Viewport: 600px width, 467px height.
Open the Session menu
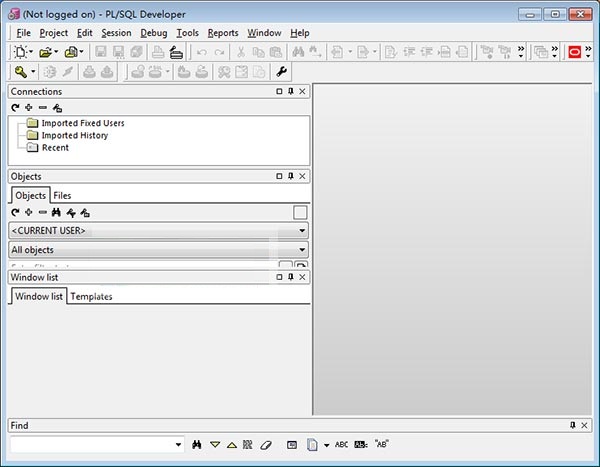tap(116, 33)
